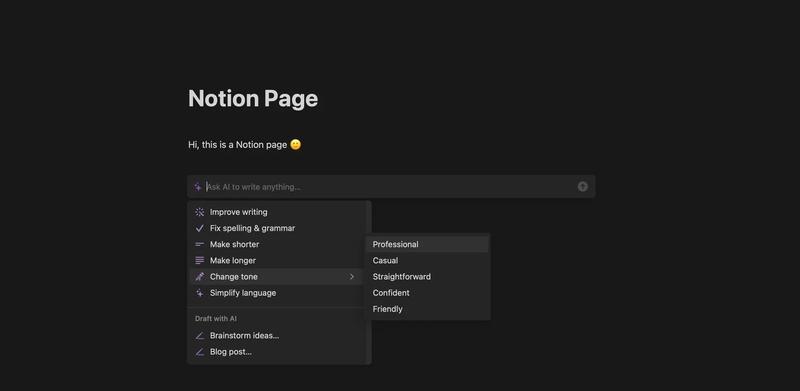Image resolution: width=800 pixels, height=391 pixels.
Task: Click the Improve writing sparkle icon
Action: (x=199, y=212)
